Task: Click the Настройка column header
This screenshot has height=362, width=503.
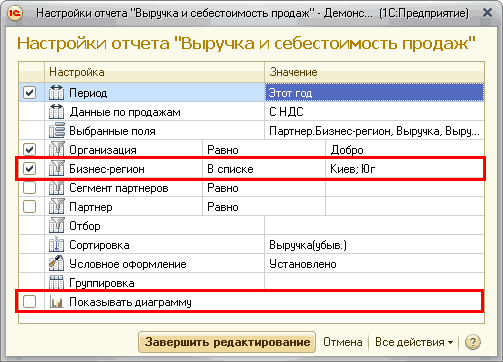Action: pos(155,72)
